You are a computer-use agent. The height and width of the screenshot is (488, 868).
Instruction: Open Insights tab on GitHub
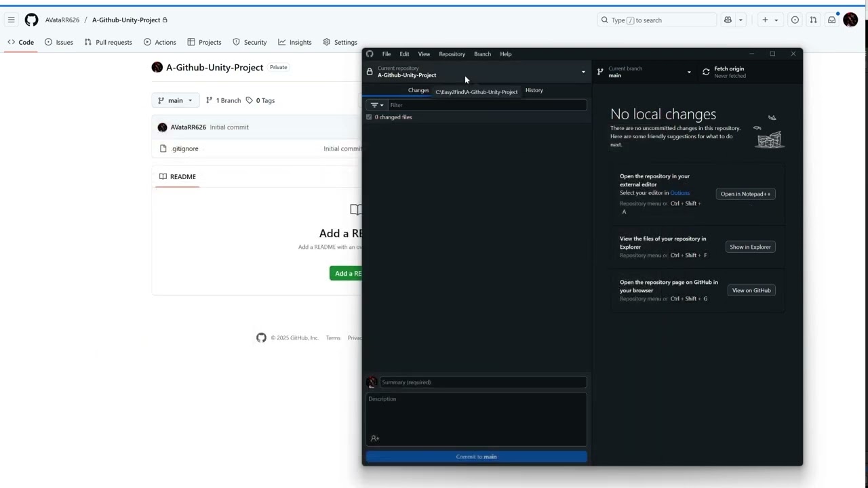[x=294, y=42]
